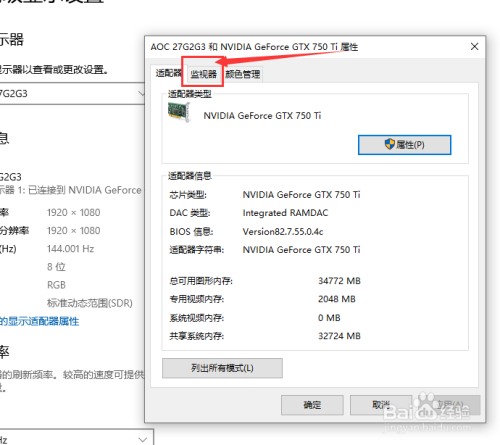The image size is (500, 445).
Task: Open the 显示适配器属性 link in Settings
Action: pos(39,321)
